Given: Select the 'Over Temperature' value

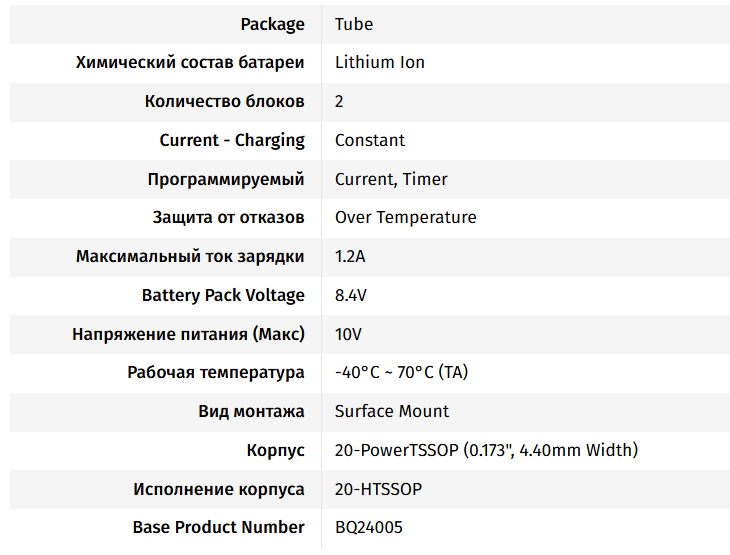Looking at the screenshot, I should [405, 218].
